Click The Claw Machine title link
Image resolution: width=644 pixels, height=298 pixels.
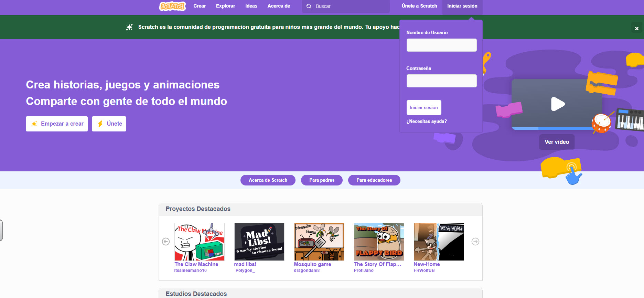point(196,264)
